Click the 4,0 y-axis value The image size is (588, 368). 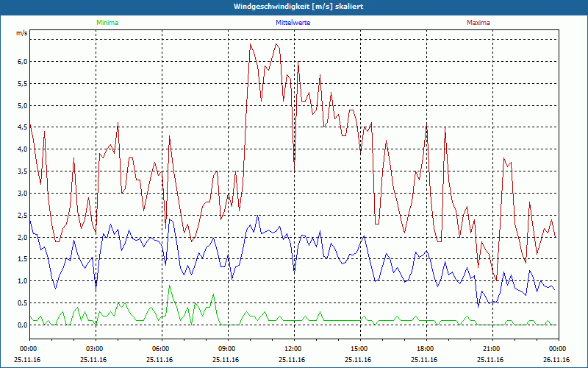(23, 149)
